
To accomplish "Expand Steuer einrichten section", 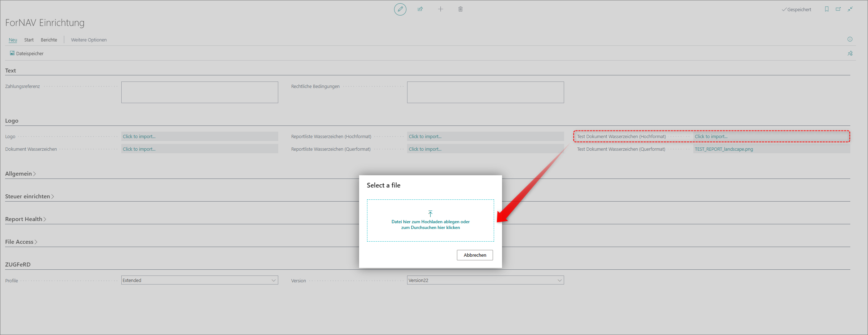I will [x=29, y=197].
